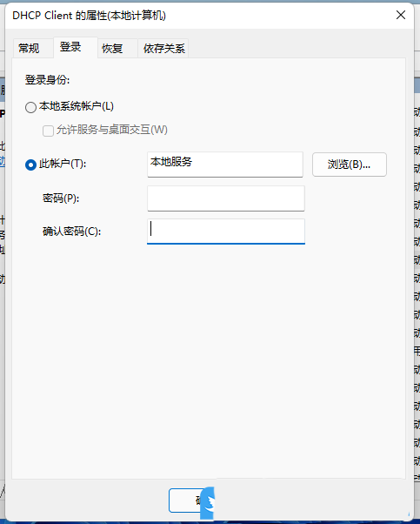
Task: Click into the 确认密码(C) field
Action: click(x=226, y=232)
